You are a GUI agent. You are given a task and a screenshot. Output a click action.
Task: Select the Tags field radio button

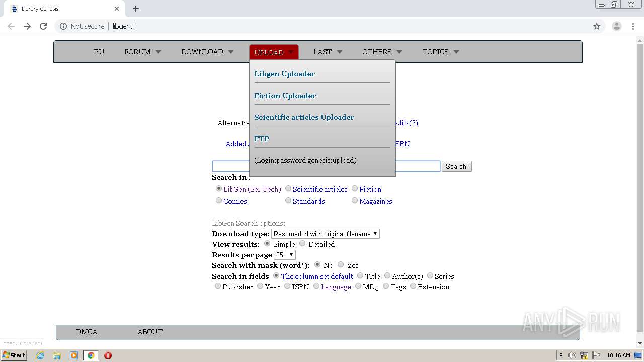point(386,286)
